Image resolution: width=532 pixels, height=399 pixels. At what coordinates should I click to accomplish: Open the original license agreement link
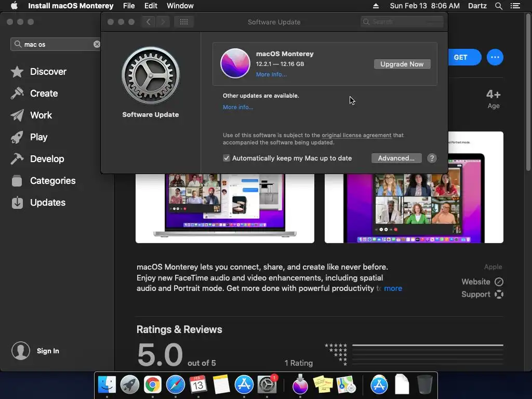pos(356,135)
